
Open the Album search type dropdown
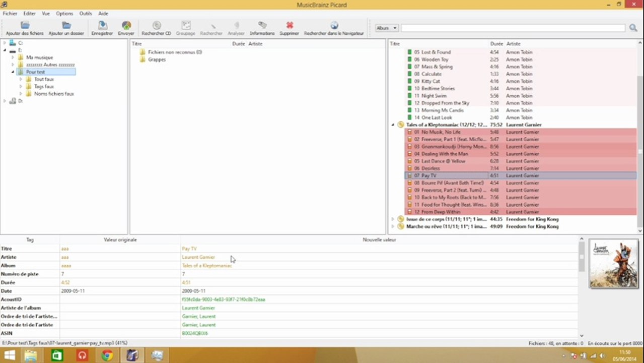[x=387, y=28]
